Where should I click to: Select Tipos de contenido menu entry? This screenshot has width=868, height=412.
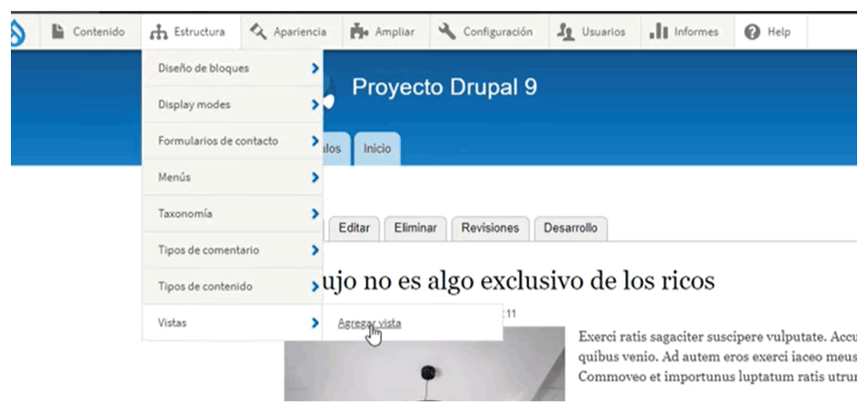[233, 286]
